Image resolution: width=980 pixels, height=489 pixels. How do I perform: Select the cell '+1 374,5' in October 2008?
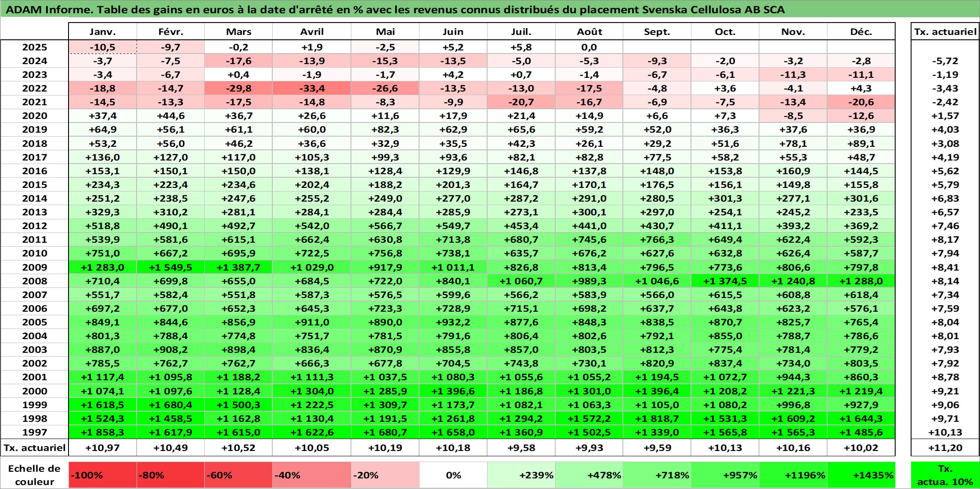725,281
